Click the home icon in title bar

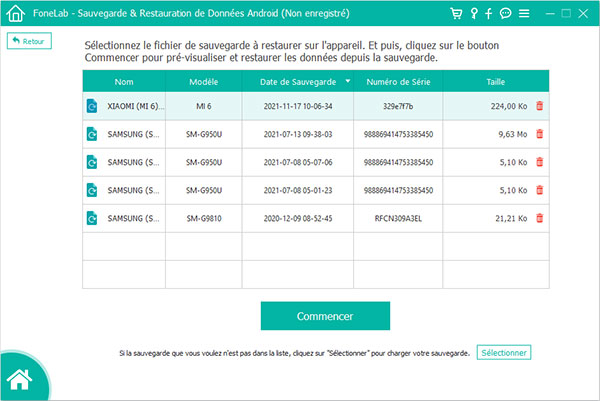(x=14, y=14)
